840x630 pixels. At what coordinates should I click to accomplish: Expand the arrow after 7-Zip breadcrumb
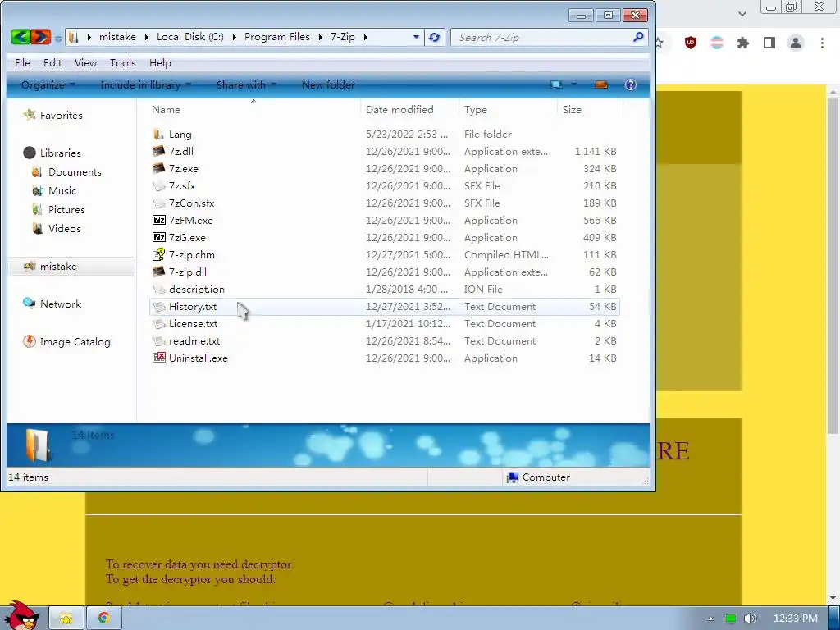pos(365,37)
